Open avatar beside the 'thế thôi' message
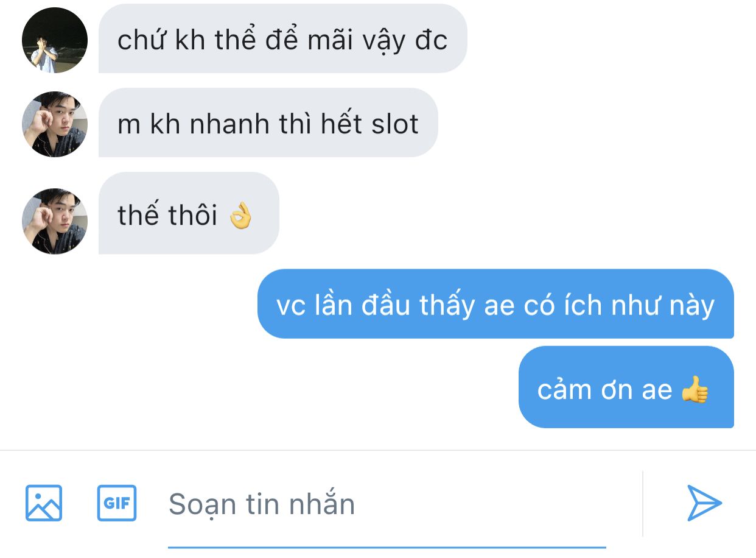The width and height of the screenshot is (756, 558). tap(55, 221)
